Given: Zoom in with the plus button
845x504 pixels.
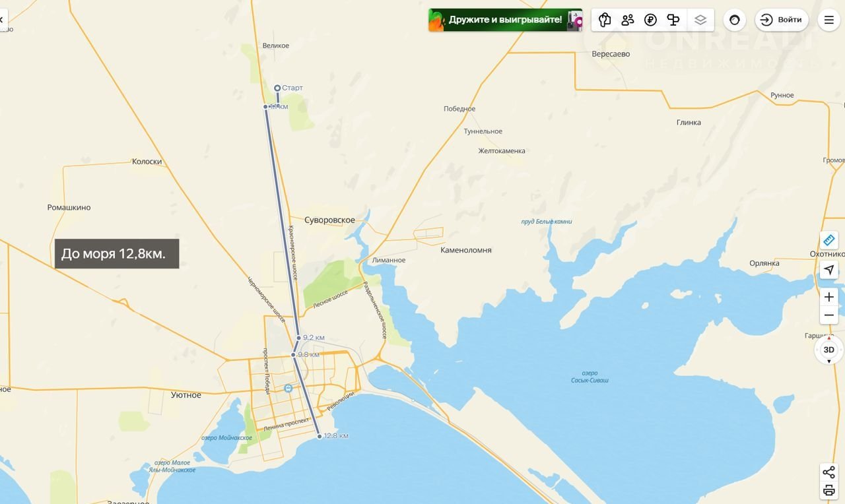Looking at the screenshot, I should coord(828,298).
